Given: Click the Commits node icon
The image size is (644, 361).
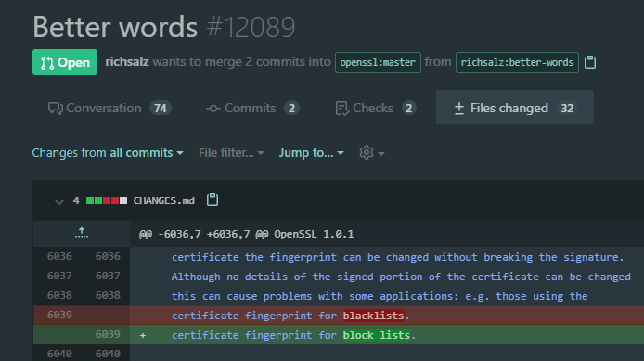Looking at the screenshot, I should click(213, 109).
